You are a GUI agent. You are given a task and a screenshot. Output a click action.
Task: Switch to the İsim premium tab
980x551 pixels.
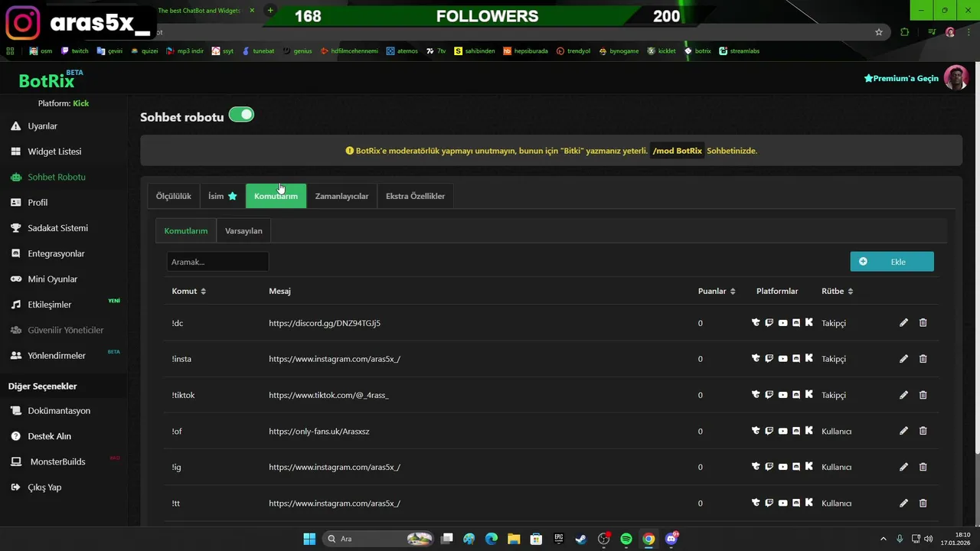[x=223, y=196]
